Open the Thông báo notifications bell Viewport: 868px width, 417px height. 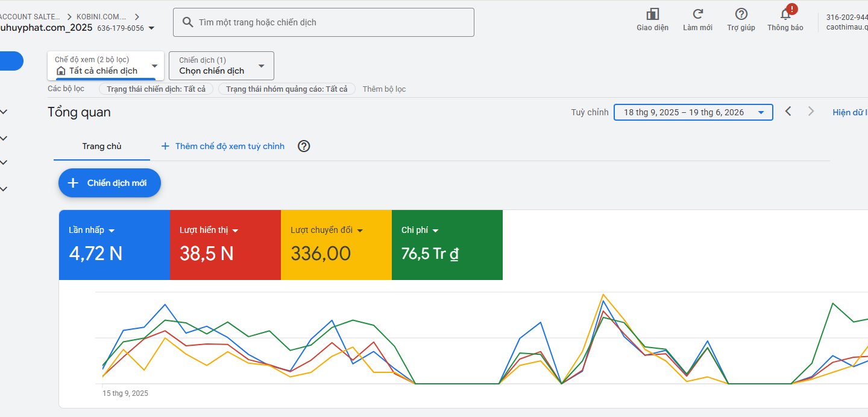[x=785, y=14]
